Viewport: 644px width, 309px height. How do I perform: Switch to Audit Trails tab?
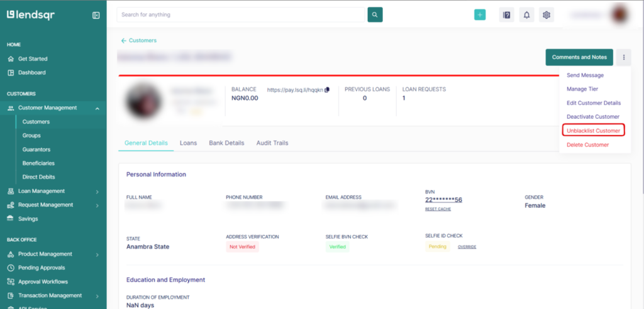(272, 143)
